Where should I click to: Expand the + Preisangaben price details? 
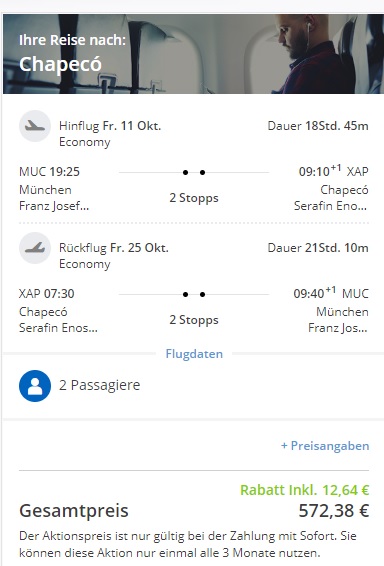point(325,446)
